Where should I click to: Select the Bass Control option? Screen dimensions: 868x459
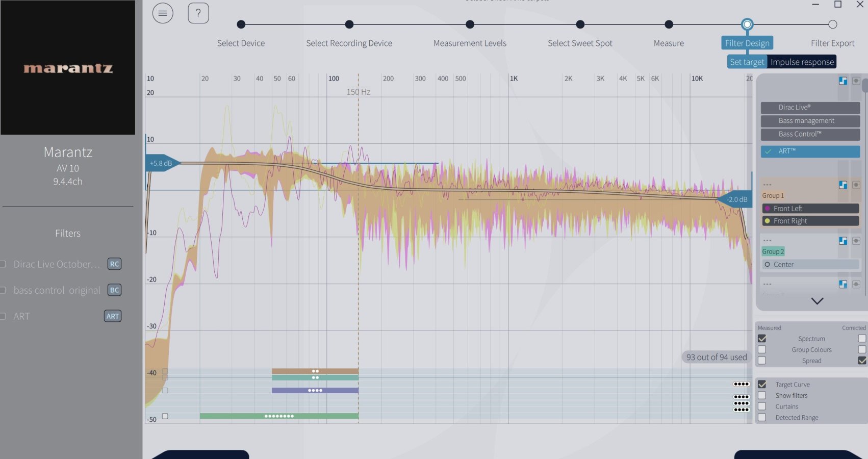coord(810,134)
